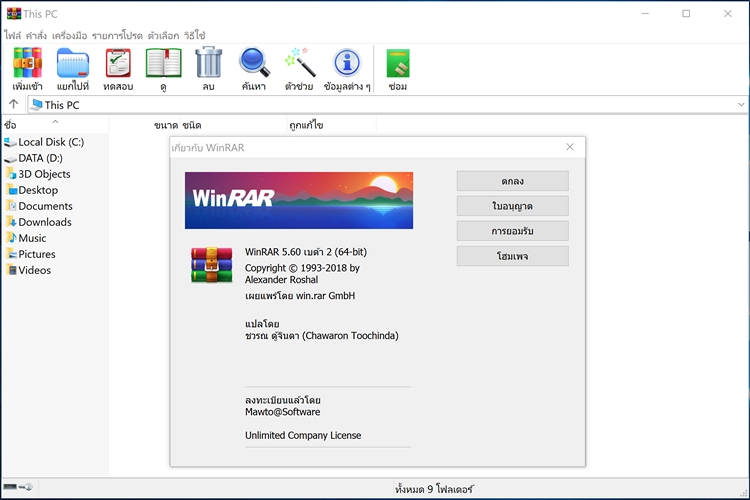The image size is (750, 500).
Task: Click the This PC address path field
Action: point(386,105)
